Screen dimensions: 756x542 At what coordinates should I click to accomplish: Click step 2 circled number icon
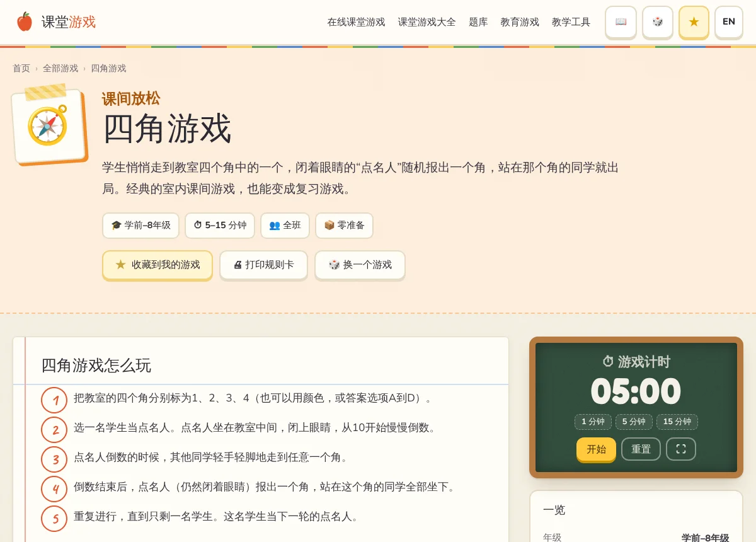(x=54, y=430)
